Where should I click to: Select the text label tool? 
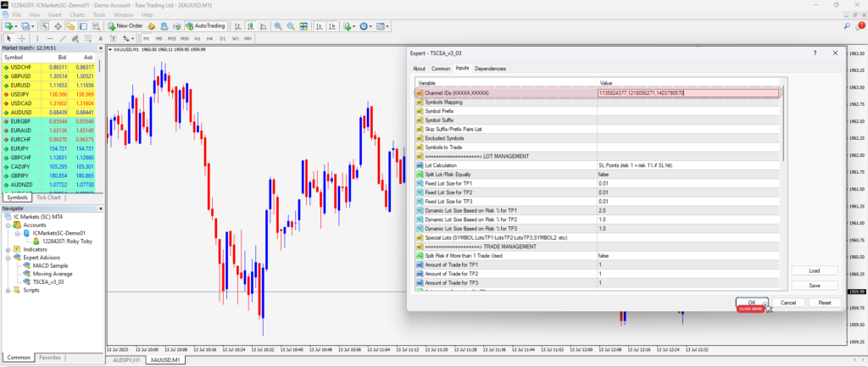click(113, 38)
